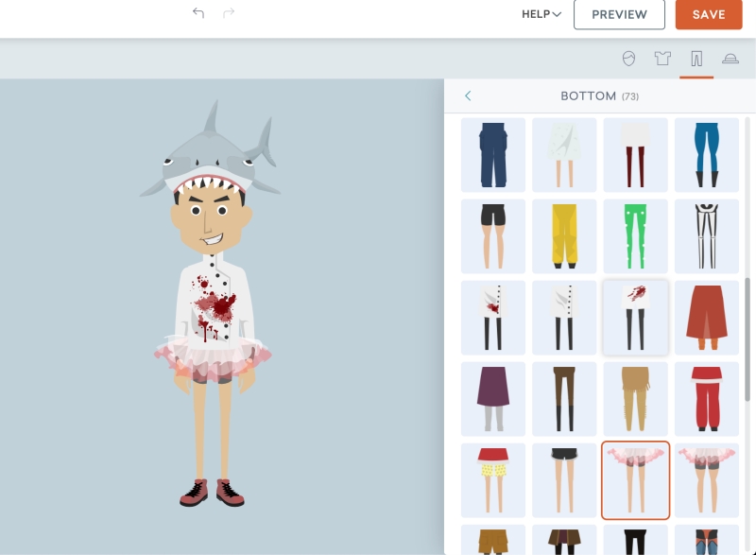
Task: Click the pink tutu on the character
Action: [213, 357]
